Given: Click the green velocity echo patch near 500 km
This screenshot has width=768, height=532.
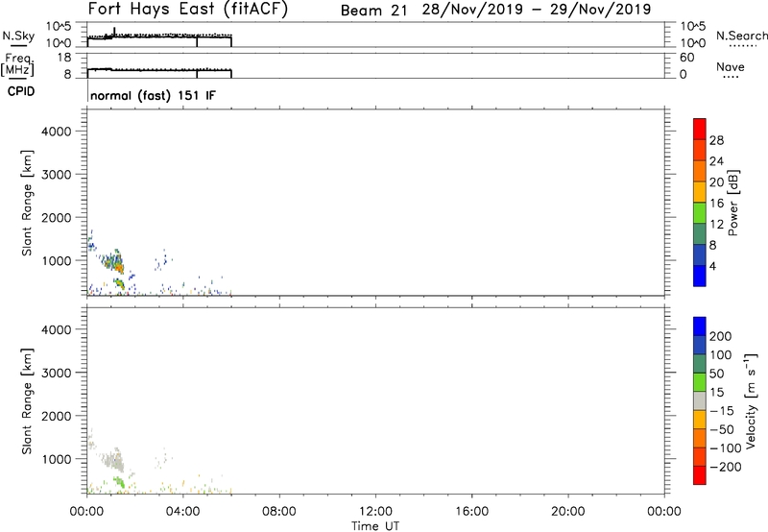Looking at the screenshot, I should pos(119,481).
